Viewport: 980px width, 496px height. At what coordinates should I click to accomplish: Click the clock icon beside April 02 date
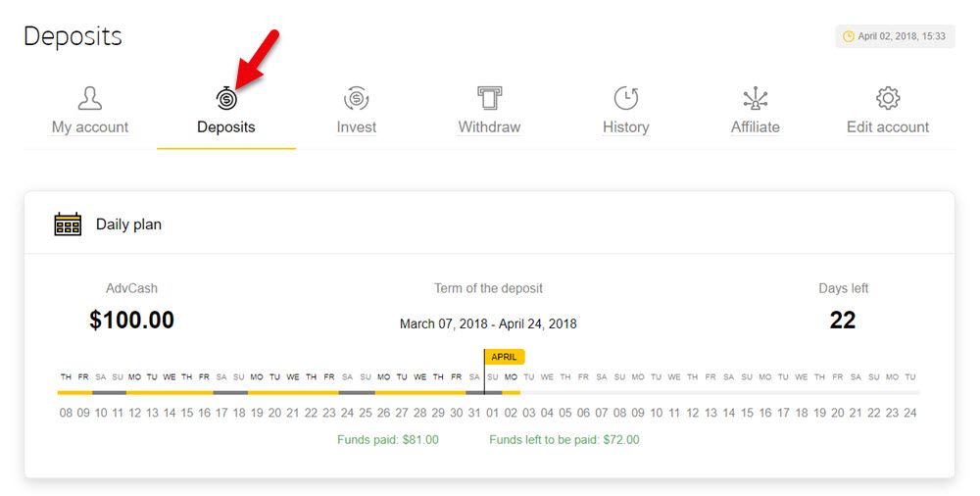tap(848, 36)
